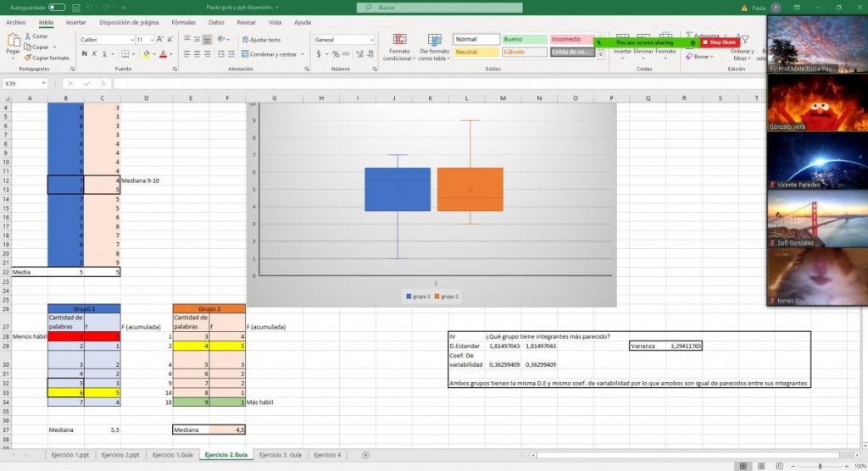Open the Insertar ribbon tab

click(x=75, y=22)
